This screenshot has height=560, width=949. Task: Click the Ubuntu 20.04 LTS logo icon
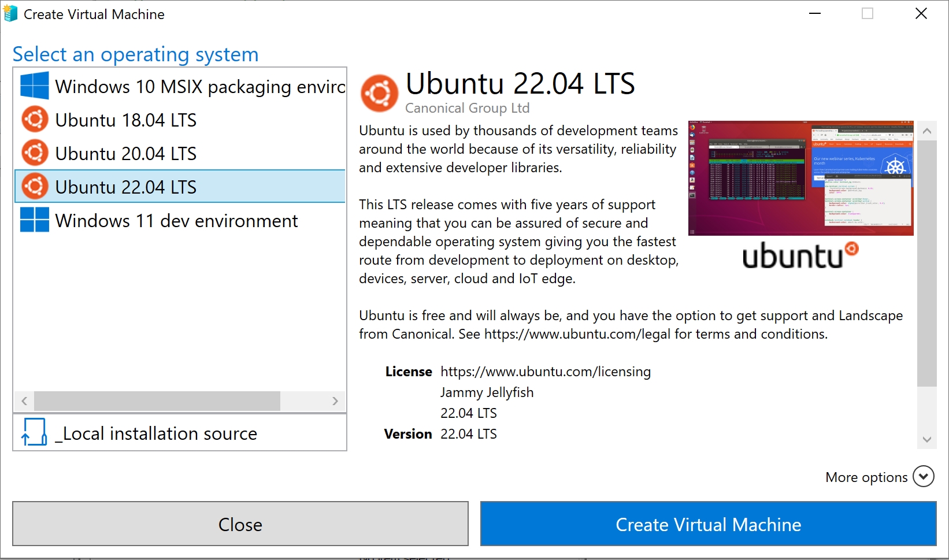coord(35,153)
